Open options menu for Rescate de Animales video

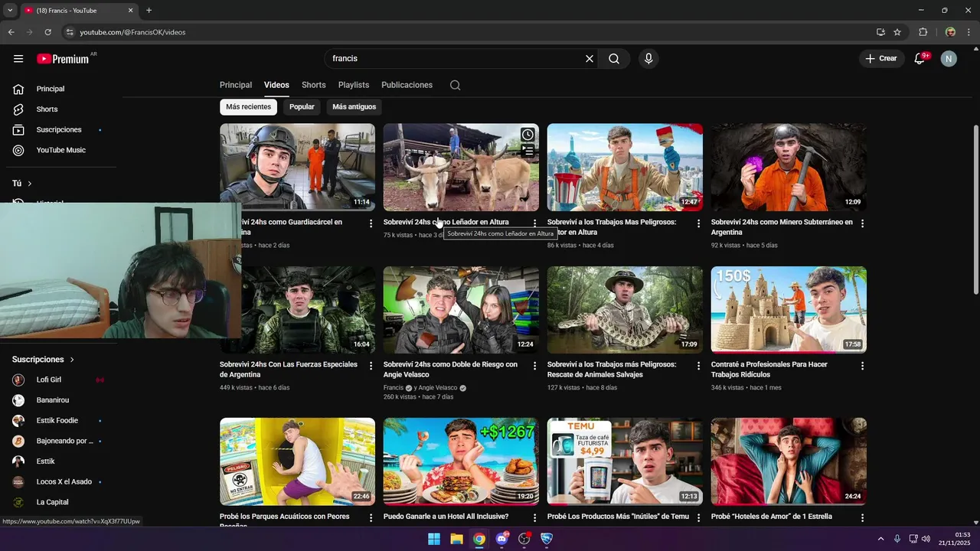(698, 366)
